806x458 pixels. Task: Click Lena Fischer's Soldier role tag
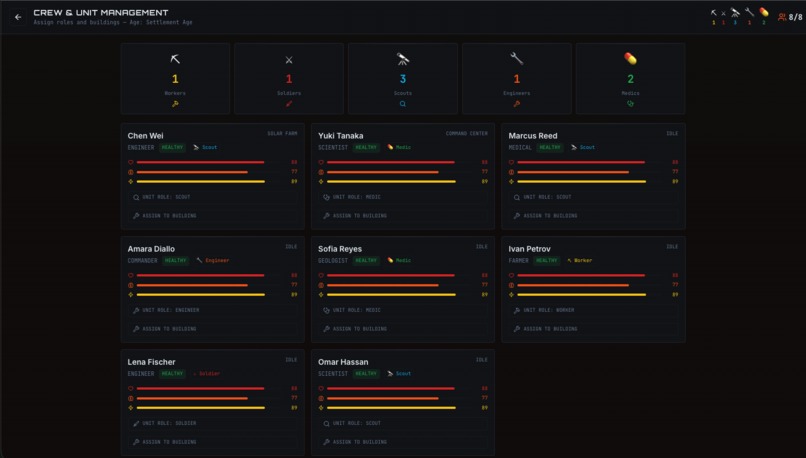[x=207, y=374]
